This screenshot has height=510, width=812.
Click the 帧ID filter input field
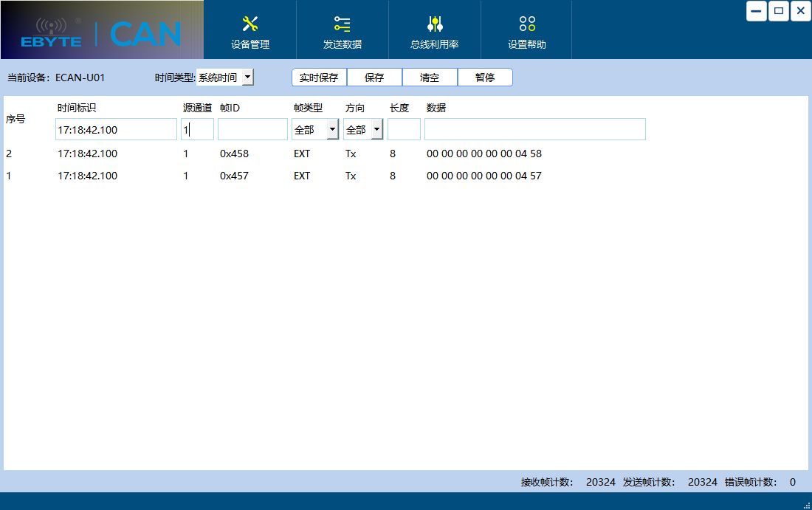252,128
